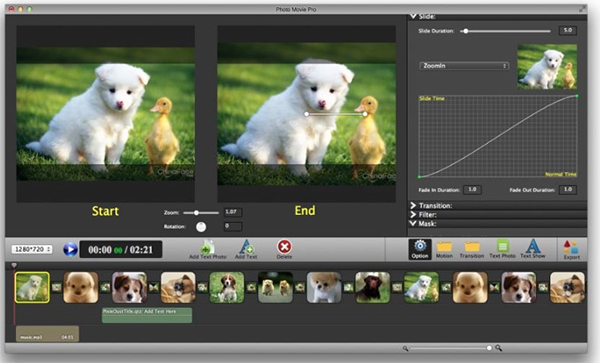This screenshot has width=600, height=363.
Task: Open the Option gear panel
Action: (420, 249)
